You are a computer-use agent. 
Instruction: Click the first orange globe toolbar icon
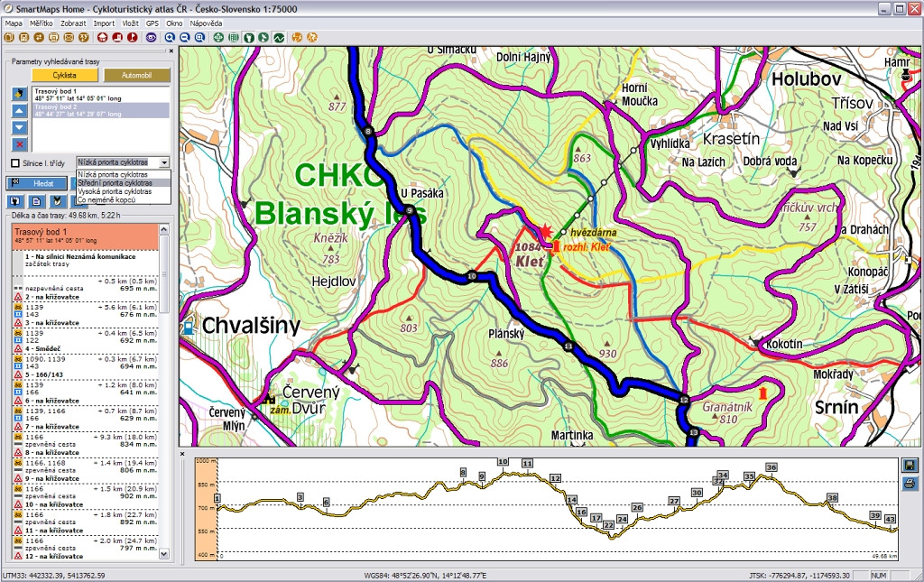coord(297,37)
